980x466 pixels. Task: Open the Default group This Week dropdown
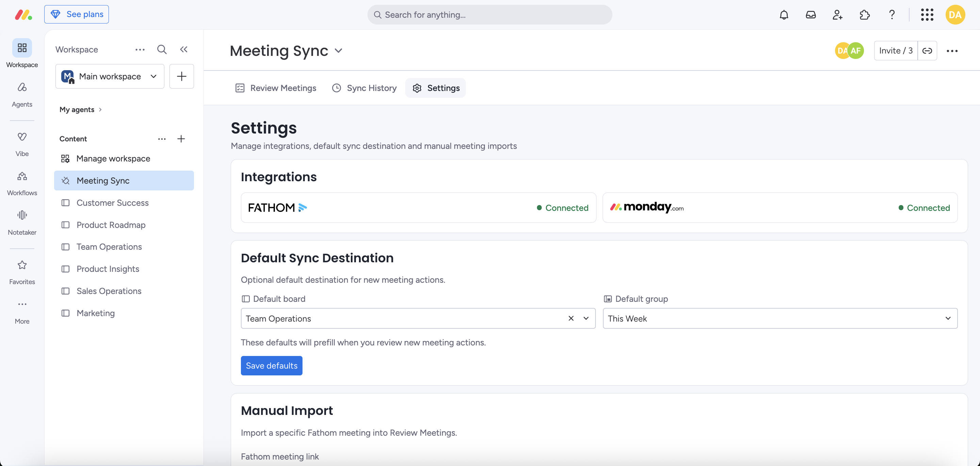tap(780, 318)
